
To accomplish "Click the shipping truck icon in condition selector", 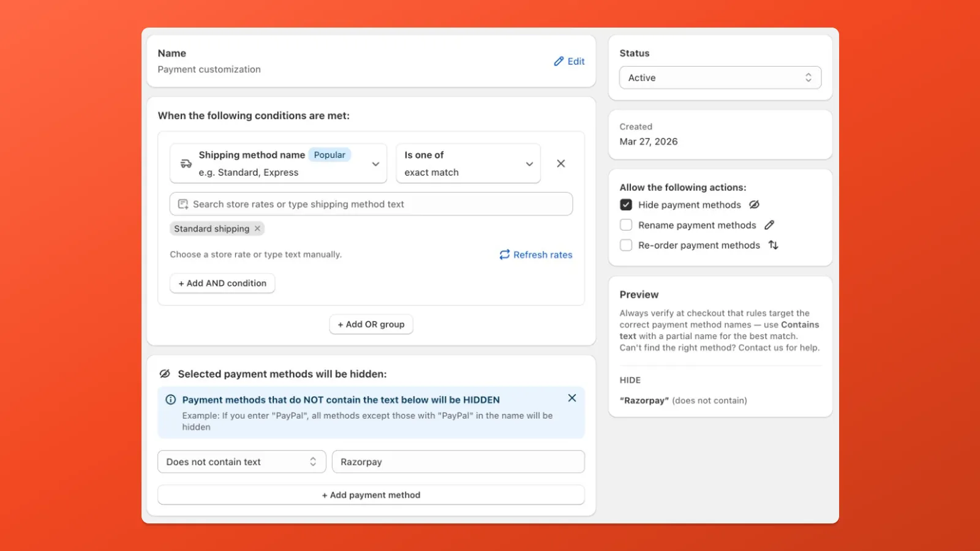I will pos(186,164).
